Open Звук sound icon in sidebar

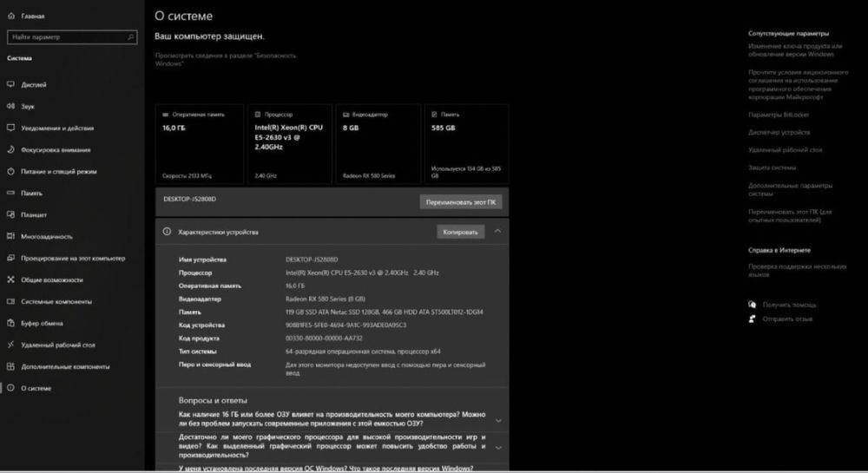pos(10,106)
